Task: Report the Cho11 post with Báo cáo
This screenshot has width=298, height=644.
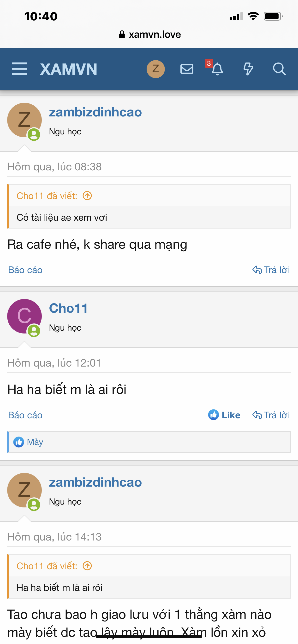Action: [x=25, y=415]
